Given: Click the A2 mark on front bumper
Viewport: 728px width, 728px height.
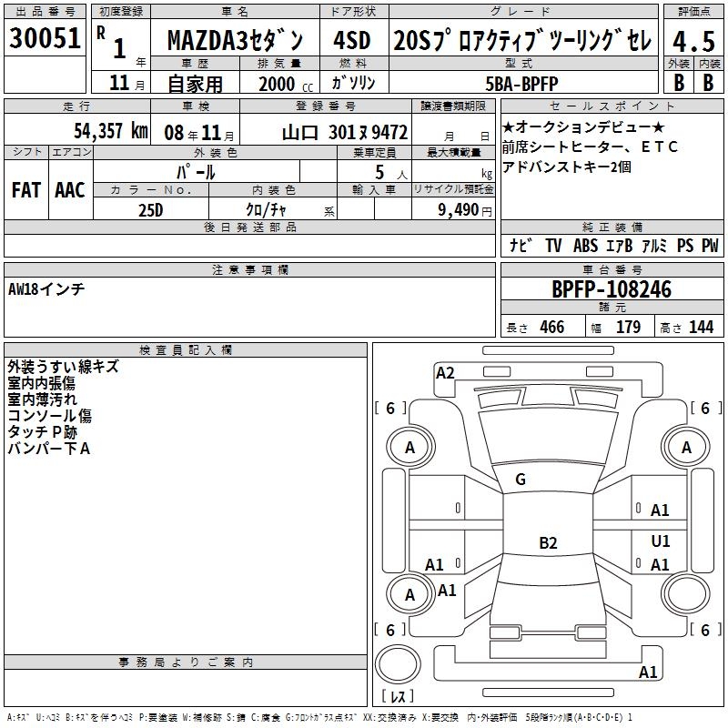Looking at the screenshot, I should (445, 373).
